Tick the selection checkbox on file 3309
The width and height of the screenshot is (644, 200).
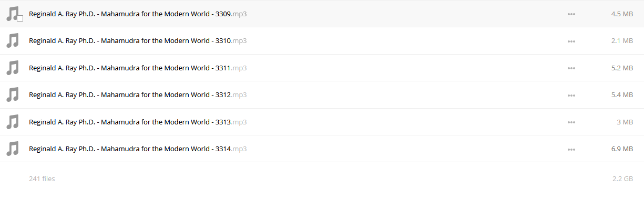pos(20,18)
